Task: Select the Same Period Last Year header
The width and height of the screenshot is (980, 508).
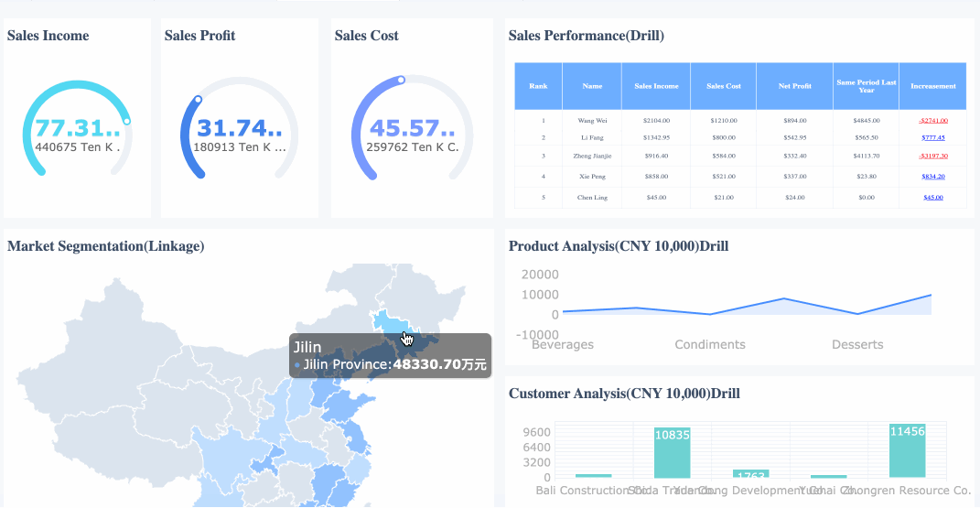Action: [867, 86]
